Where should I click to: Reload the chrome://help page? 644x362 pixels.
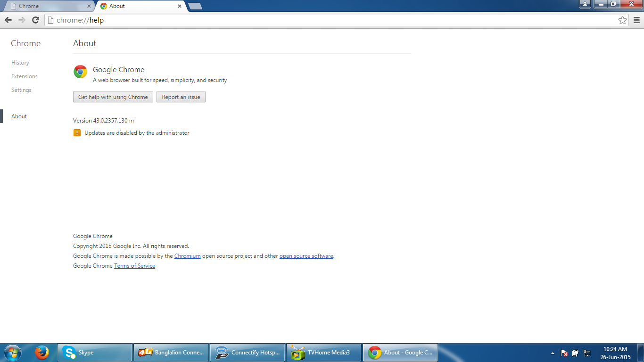35,20
